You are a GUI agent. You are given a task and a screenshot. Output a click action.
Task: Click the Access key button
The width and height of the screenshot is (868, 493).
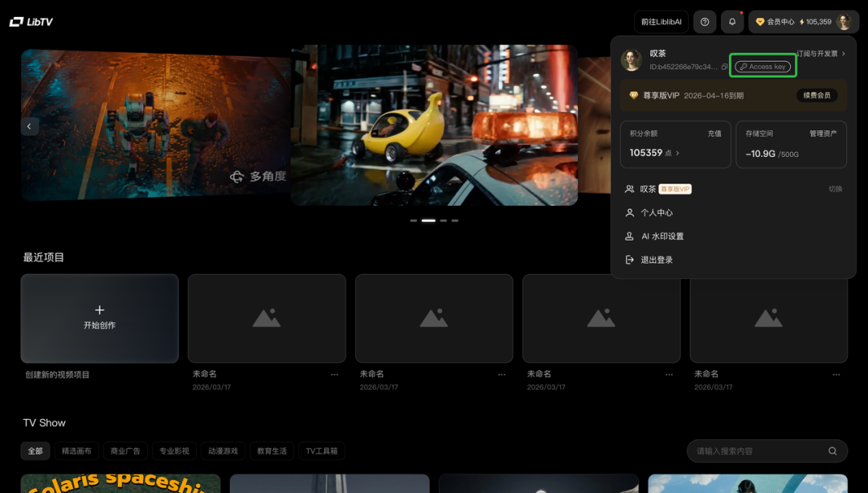[x=763, y=67]
